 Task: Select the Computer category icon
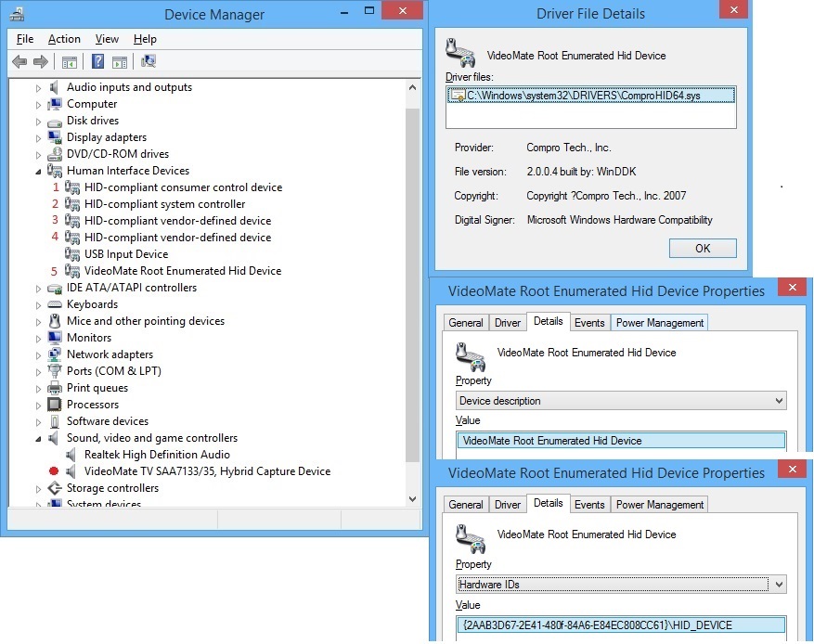point(55,104)
